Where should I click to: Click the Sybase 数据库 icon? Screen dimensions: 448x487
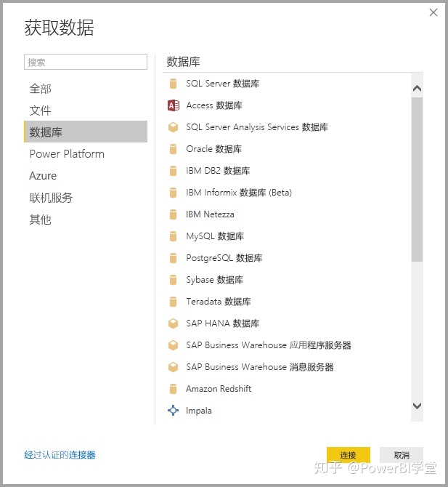[173, 280]
